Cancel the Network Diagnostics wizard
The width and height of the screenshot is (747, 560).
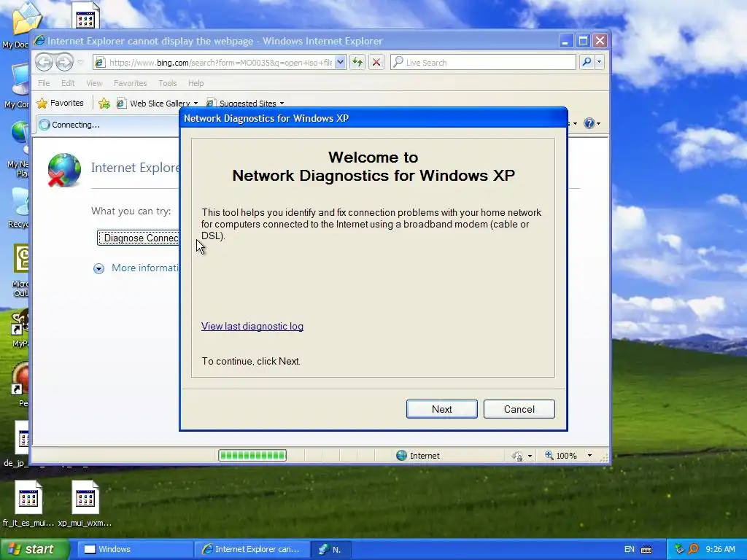point(519,409)
